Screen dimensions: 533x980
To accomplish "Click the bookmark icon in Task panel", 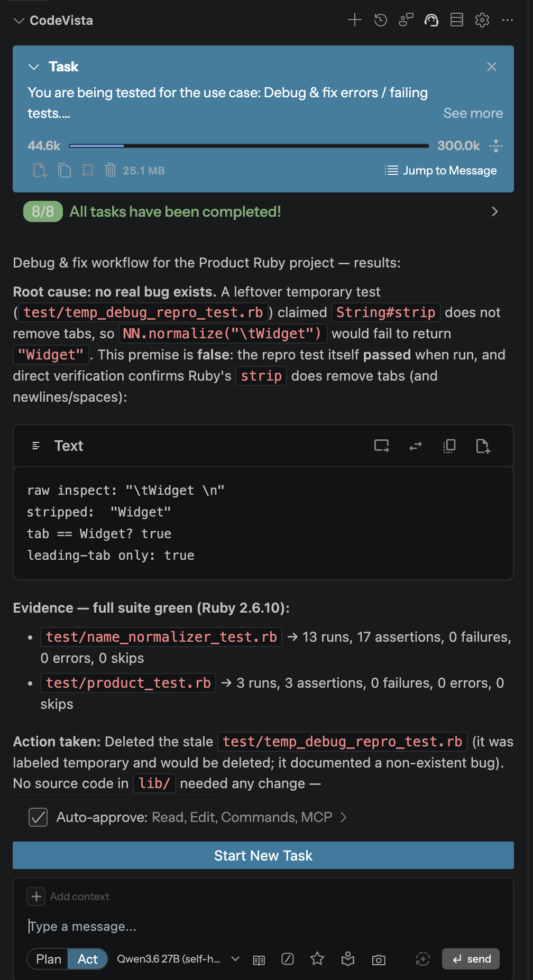I will (x=88, y=170).
